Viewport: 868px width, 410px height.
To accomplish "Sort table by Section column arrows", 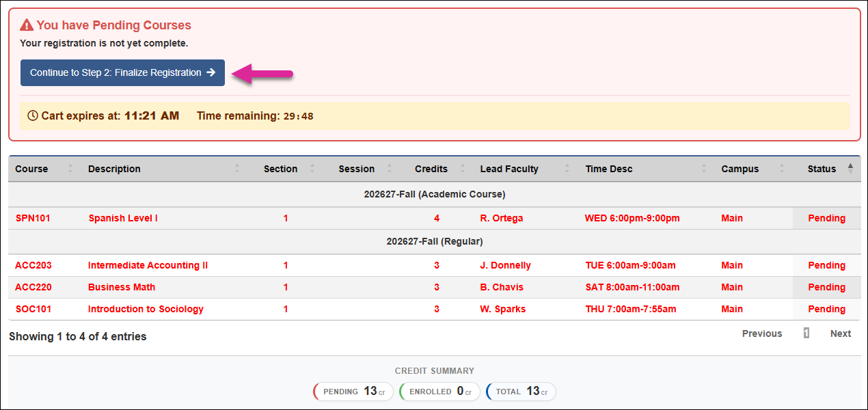I will [312, 169].
